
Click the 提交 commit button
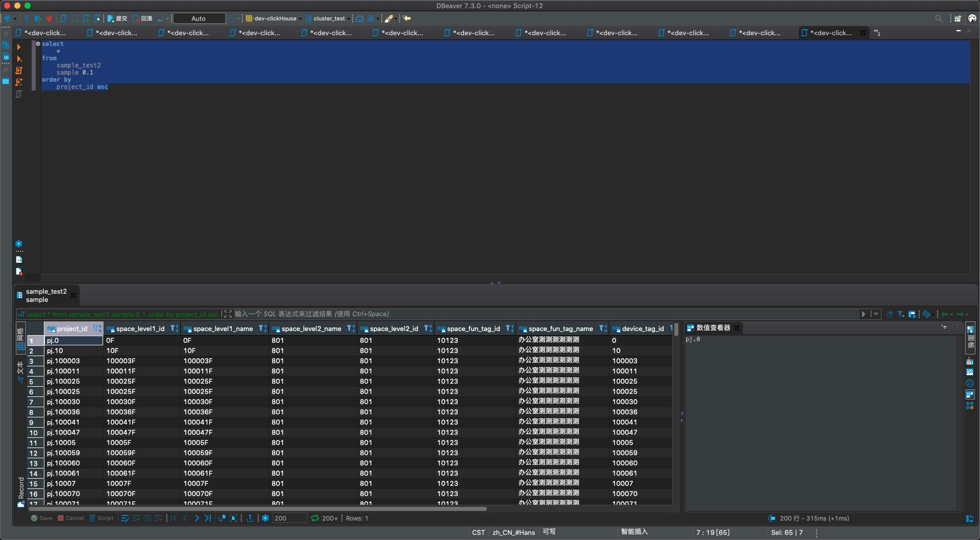tap(117, 18)
